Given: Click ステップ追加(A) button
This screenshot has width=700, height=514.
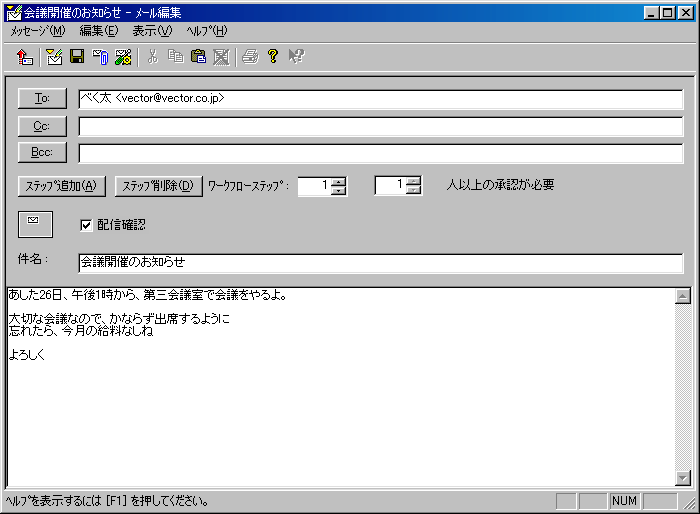Looking at the screenshot, I should click(x=62, y=186).
